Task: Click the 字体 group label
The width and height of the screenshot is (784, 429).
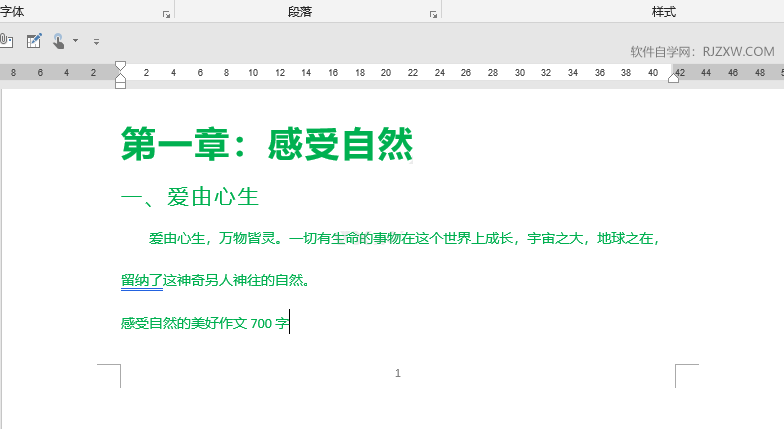Action: [12, 12]
